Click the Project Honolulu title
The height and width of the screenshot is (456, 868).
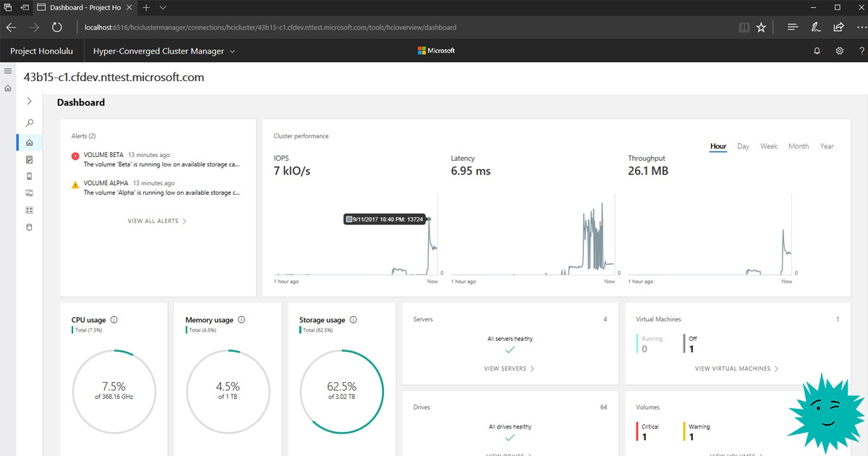click(x=43, y=51)
